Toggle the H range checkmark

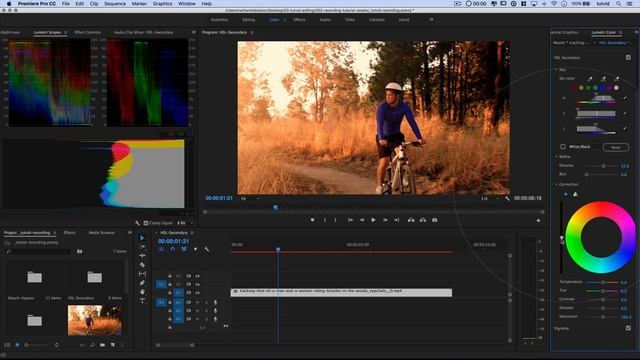624,98
